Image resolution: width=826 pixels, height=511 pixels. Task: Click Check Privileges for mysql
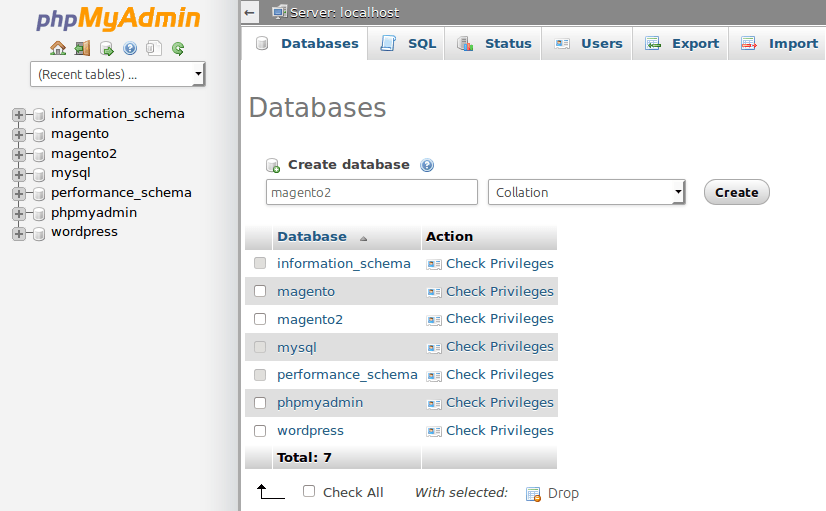pos(499,347)
